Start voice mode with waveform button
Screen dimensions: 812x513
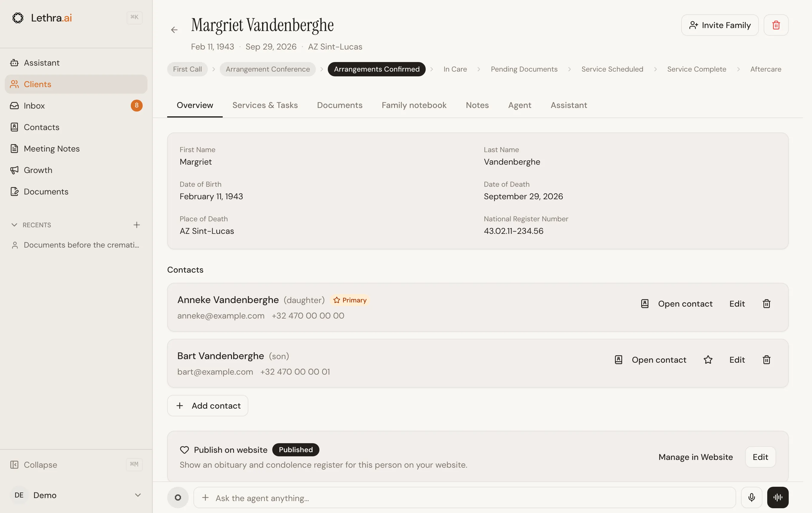(x=778, y=497)
